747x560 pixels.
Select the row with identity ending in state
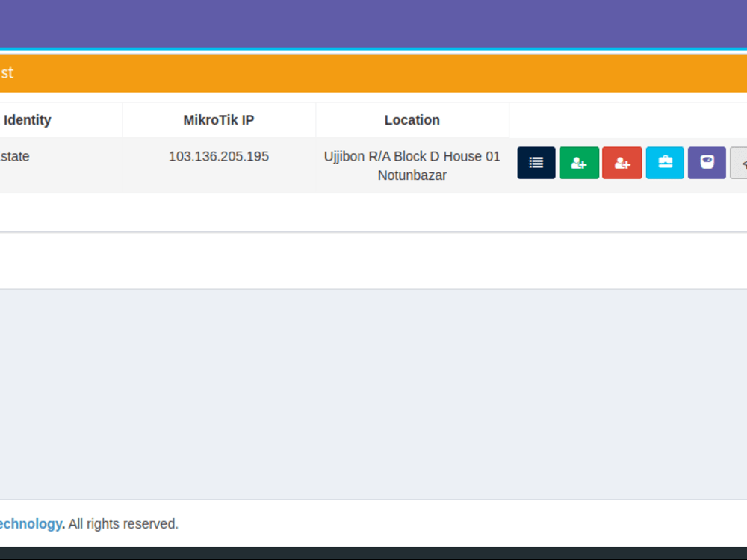[16, 156]
